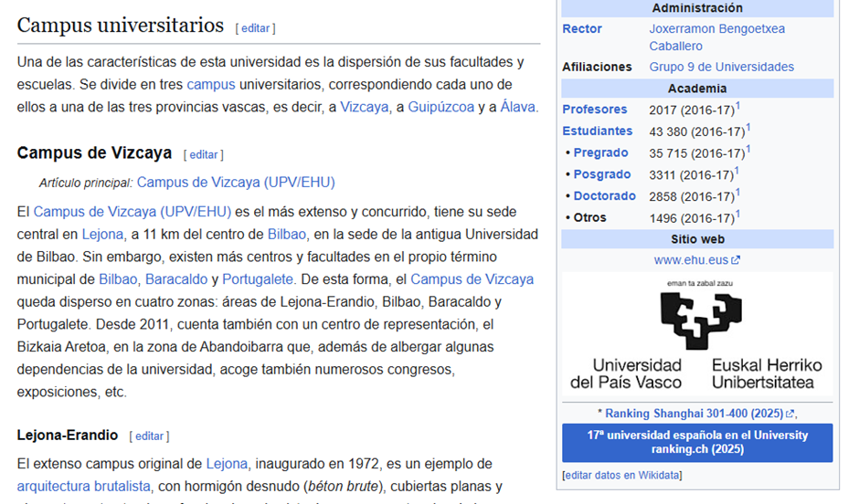This screenshot has width=859, height=504.
Task: Open external link icon beside www.ehu.eus
Action: pyautogui.click(x=736, y=260)
